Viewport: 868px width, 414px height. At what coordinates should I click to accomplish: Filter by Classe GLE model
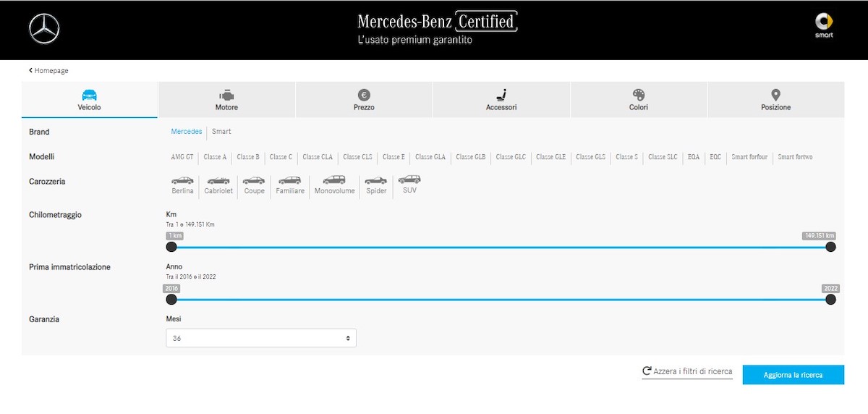click(551, 157)
